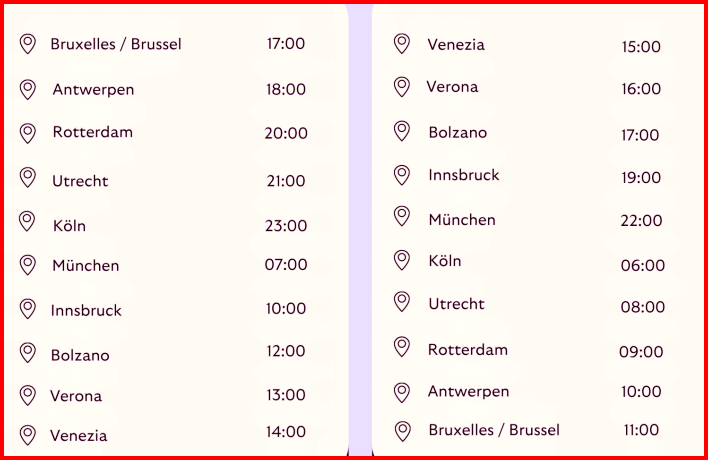Click the map pin next to Bolzano 17:00

tap(402, 131)
